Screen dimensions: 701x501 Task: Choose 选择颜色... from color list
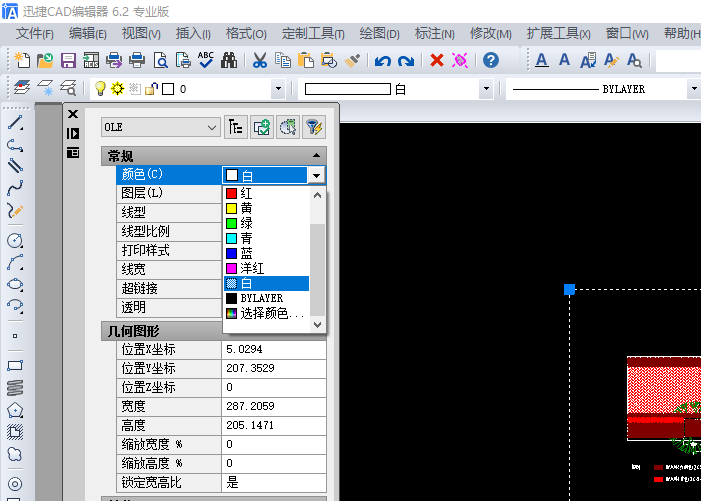[x=266, y=313]
